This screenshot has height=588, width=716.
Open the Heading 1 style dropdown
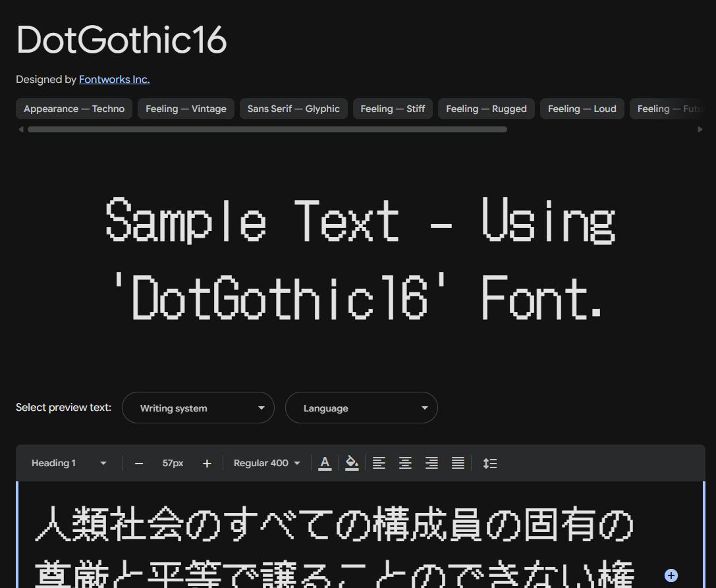click(69, 463)
